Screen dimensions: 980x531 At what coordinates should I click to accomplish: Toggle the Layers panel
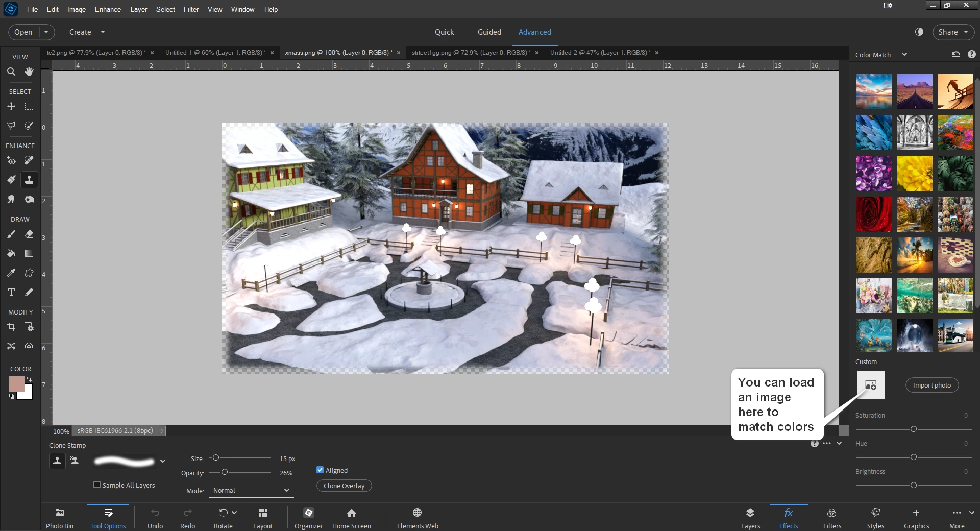click(750, 518)
